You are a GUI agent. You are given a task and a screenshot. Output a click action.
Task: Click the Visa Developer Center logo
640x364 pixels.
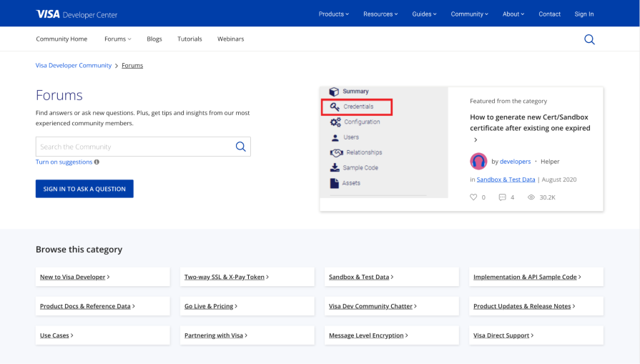pos(77,14)
